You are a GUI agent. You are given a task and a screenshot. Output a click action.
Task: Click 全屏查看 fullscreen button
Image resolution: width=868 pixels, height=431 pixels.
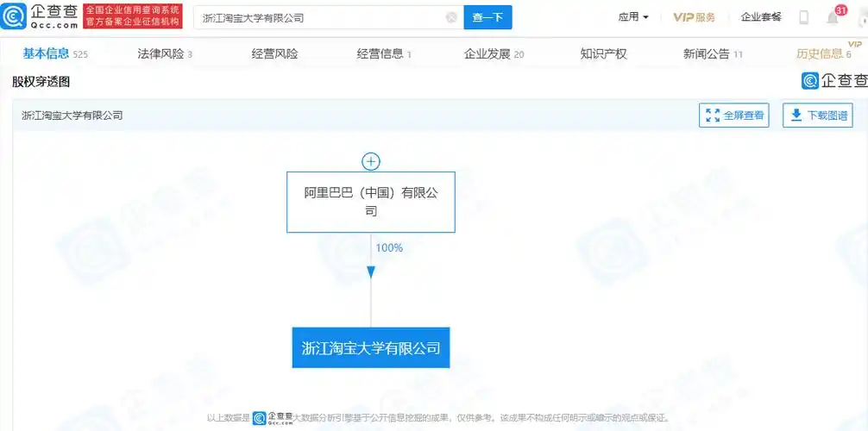pyautogui.click(x=734, y=116)
